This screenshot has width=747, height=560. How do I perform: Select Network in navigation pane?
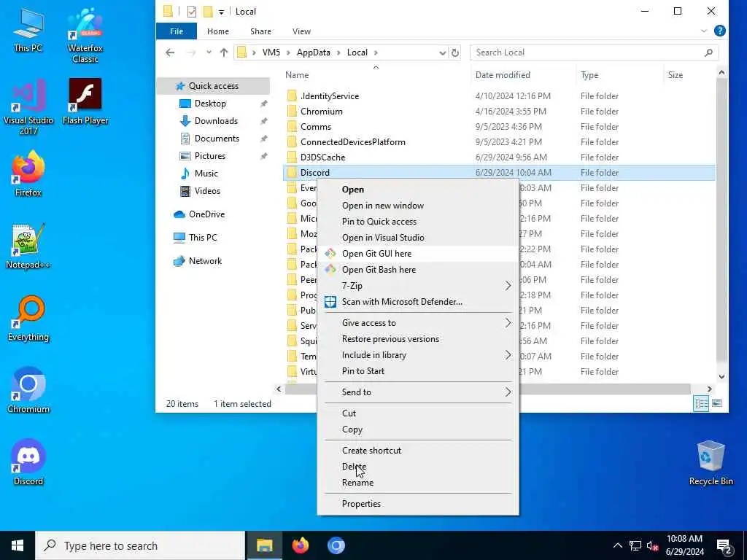point(205,261)
